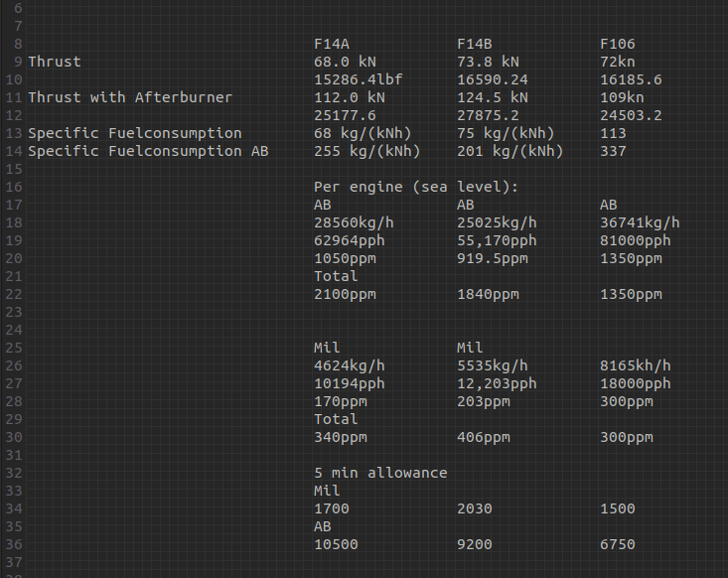Click the 25177.6 value

[345, 115]
